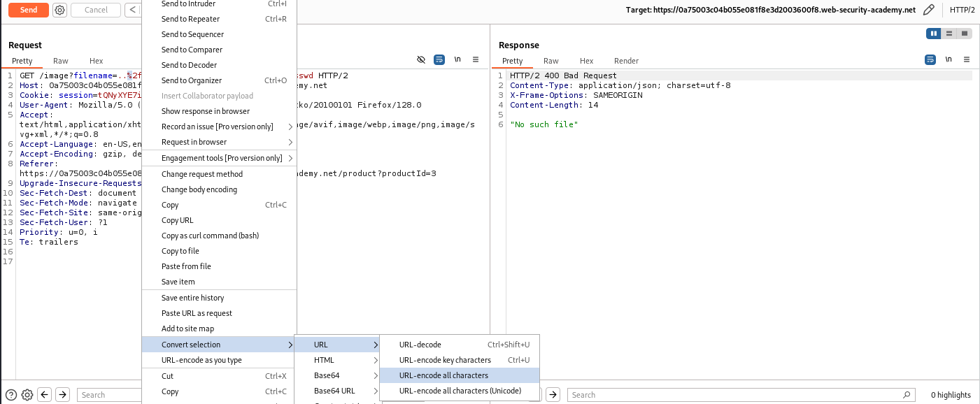Expand Convert selection submenu
This screenshot has width=980, height=404.
(219, 345)
